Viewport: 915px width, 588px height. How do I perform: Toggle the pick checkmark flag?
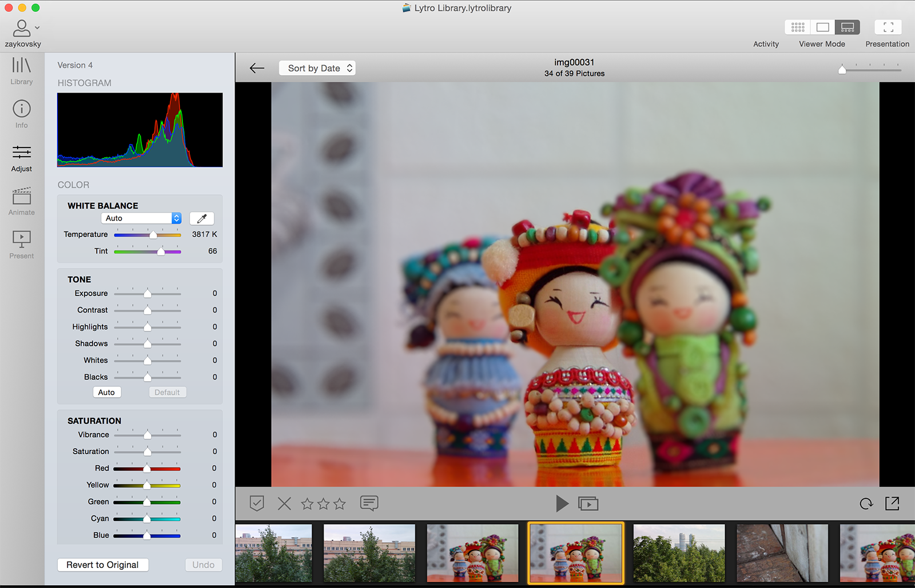click(x=257, y=503)
